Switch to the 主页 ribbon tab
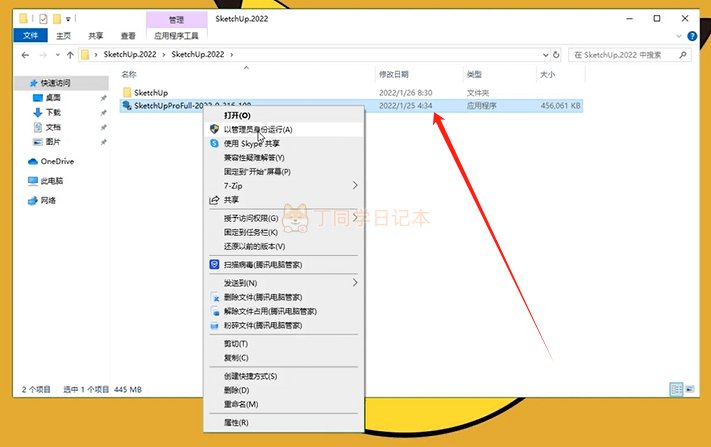The width and height of the screenshot is (711, 447). coord(63,35)
